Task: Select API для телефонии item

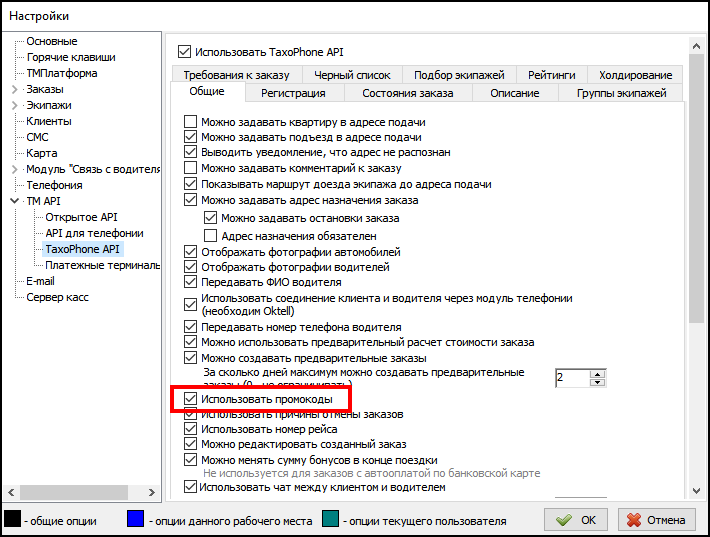Action: [x=94, y=233]
